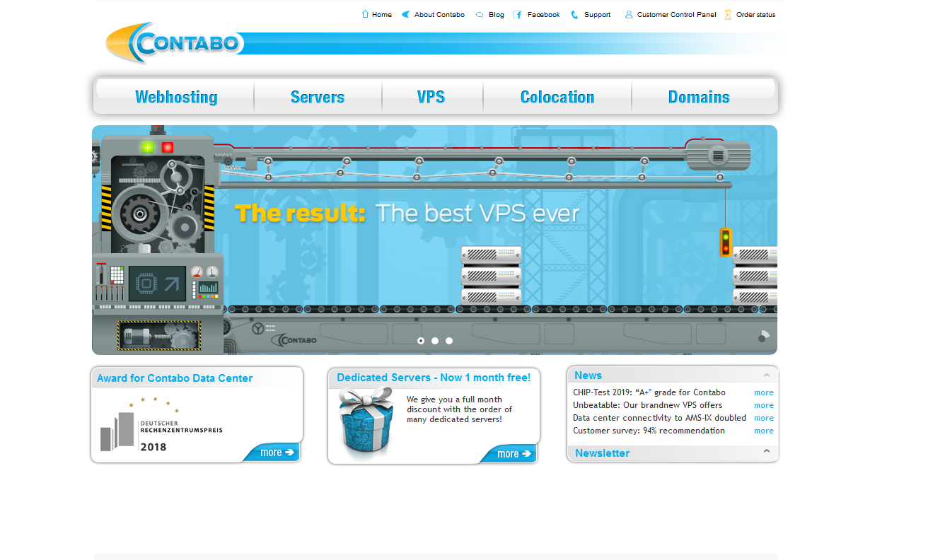Click the blue gift box image
The height and width of the screenshot is (560, 945).
pyautogui.click(x=366, y=423)
